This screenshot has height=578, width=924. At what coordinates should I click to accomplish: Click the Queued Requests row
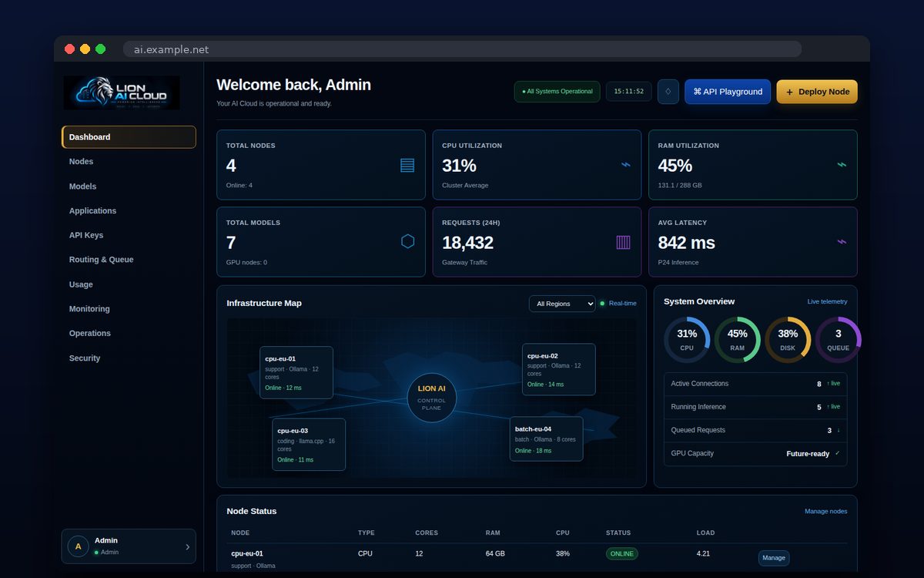click(755, 430)
